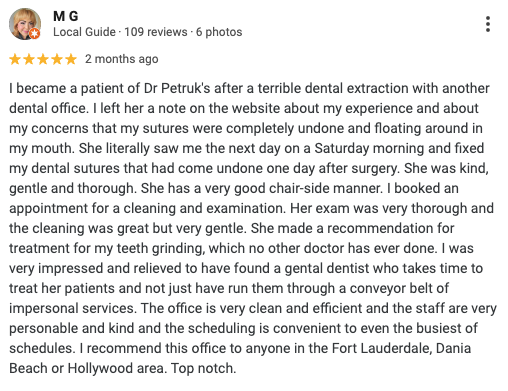Viewport: 508px width, 391px height.
Task: Click the second gold rating star
Action: (29, 59)
